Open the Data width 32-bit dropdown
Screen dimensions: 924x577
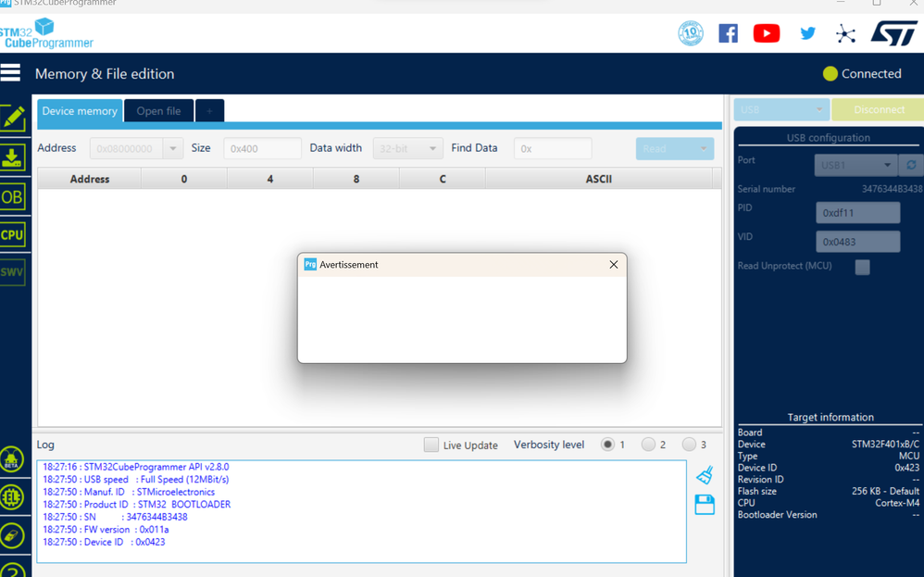tap(407, 148)
